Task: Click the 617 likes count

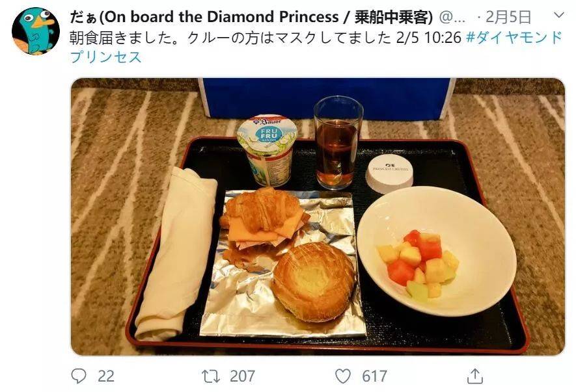Action: click(374, 376)
